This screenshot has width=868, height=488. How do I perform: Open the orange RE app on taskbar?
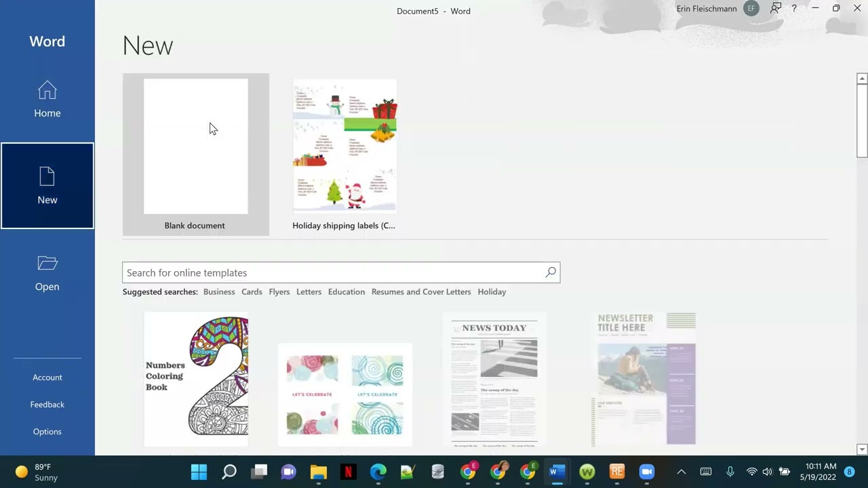(x=616, y=472)
